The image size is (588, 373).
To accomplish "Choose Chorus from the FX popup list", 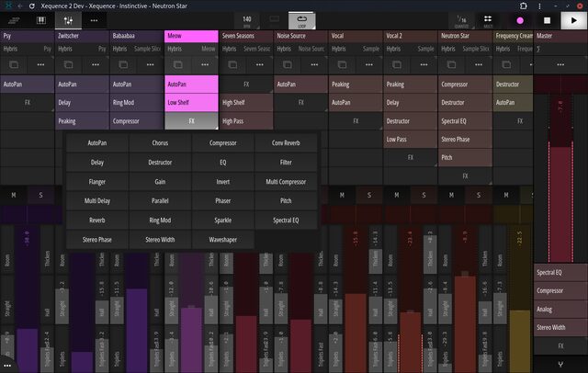I will tap(160, 142).
